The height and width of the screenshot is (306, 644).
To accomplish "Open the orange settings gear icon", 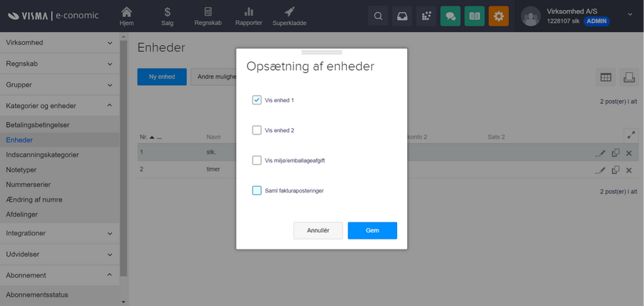I will click(x=499, y=16).
